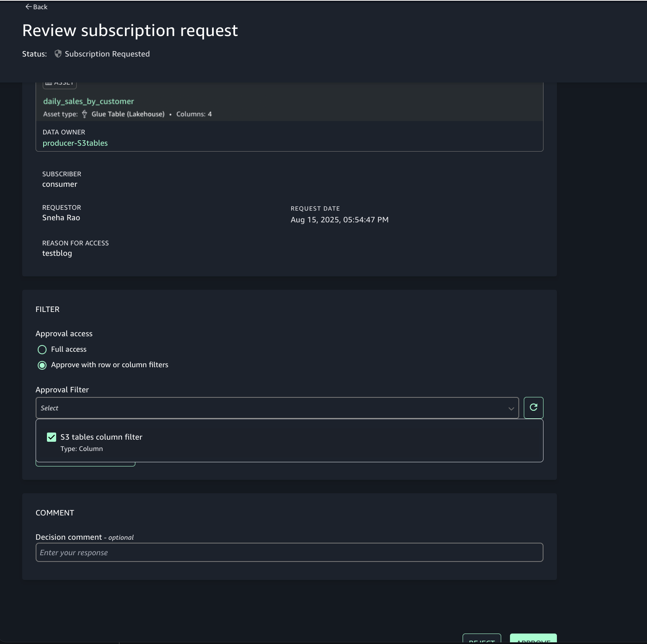Pick the S3 tables column filter option label
This screenshot has width=647, height=644.
101,437
